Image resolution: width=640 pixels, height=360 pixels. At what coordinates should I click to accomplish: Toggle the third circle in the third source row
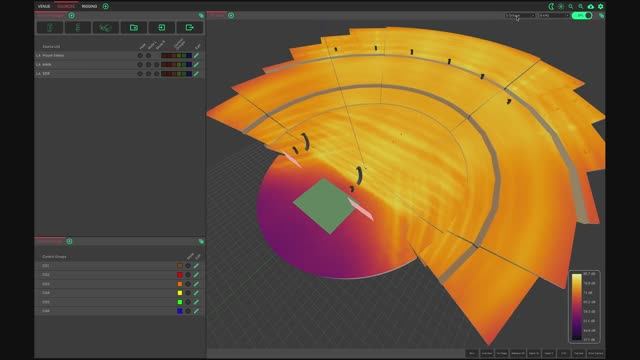click(x=157, y=74)
